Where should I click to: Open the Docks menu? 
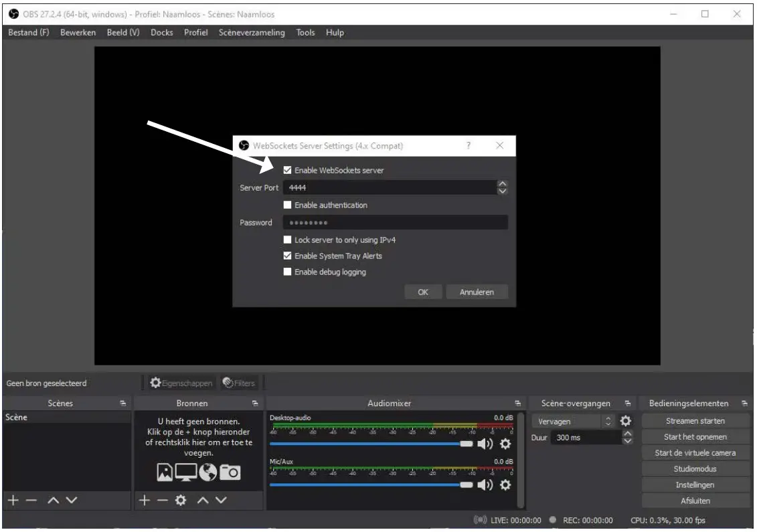162,32
